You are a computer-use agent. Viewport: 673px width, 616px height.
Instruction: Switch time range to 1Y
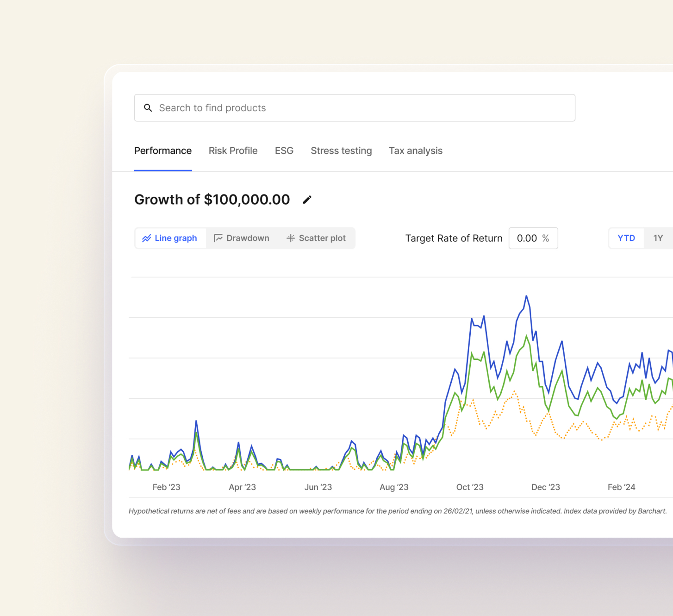click(658, 238)
